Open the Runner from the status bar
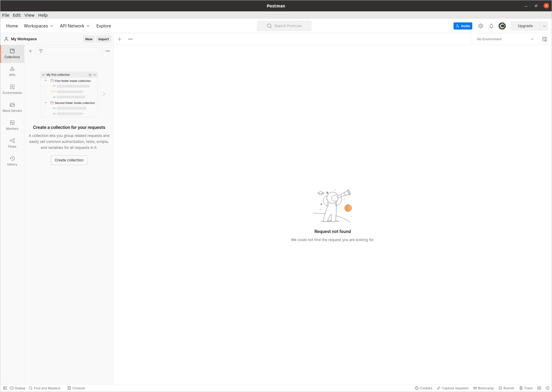Viewport: 552px width, 392px height. [x=507, y=388]
